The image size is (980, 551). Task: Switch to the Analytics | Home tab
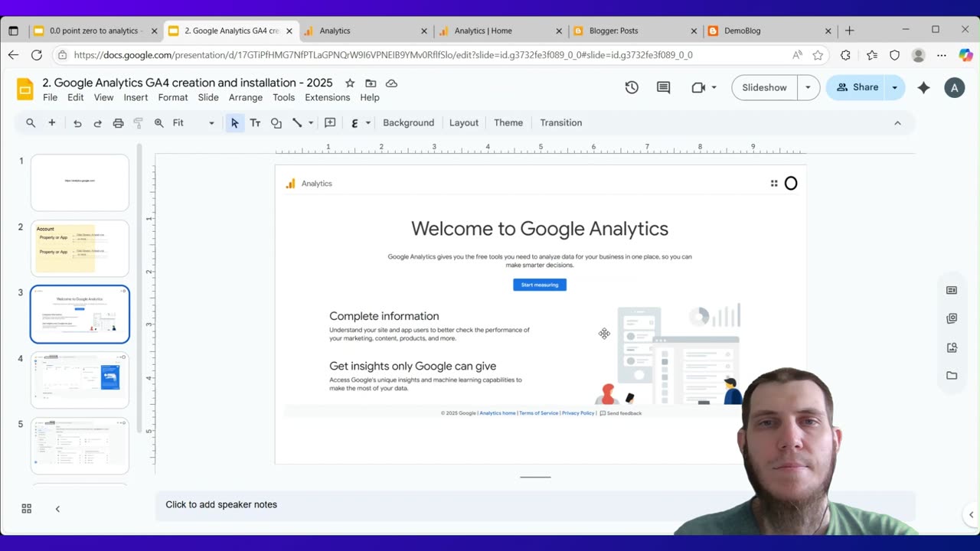pyautogui.click(x=499, y=31)
